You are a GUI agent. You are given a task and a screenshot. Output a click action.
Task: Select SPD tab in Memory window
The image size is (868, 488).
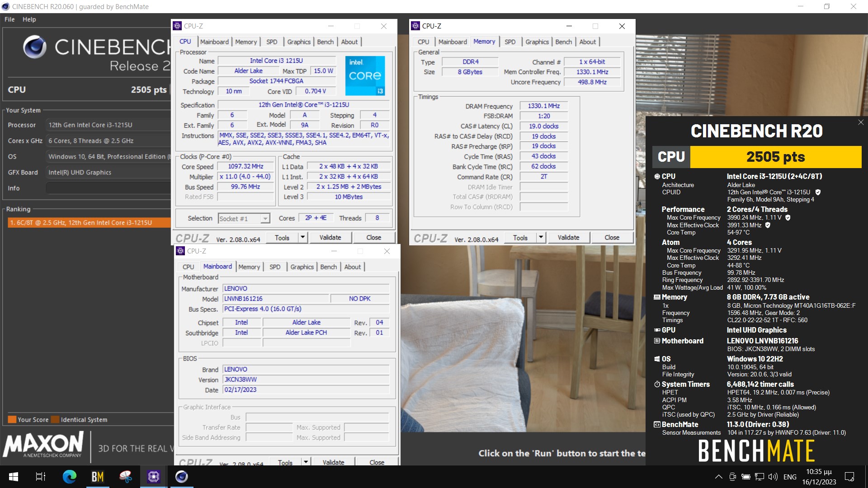tap(510, 42)
